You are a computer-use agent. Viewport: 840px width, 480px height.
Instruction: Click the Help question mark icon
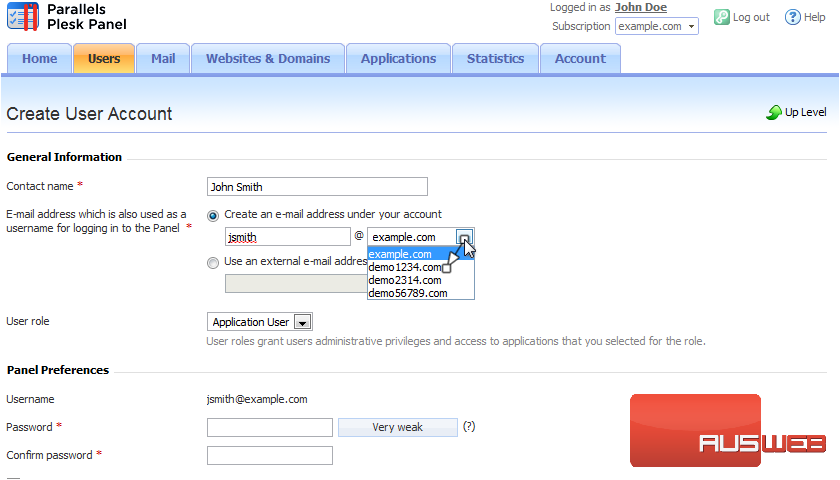click(x=792, y=17)
